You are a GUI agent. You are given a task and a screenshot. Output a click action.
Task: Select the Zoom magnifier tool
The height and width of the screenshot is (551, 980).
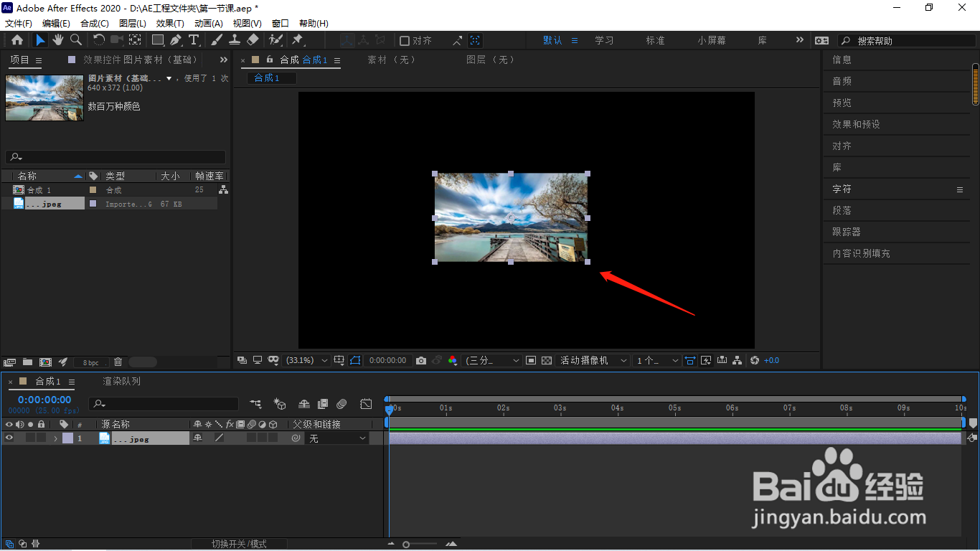click(75, 40)
